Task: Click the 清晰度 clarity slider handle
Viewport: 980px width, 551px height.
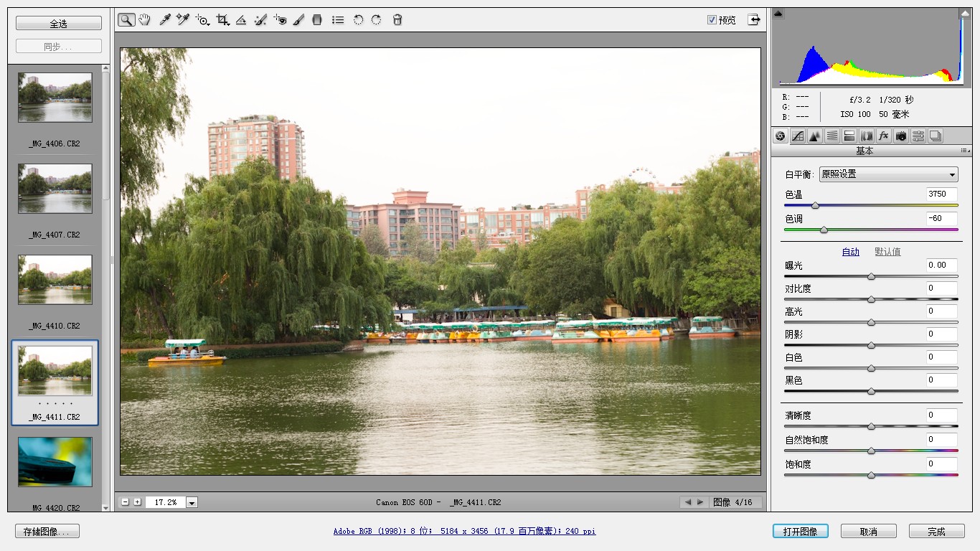Action: 871,426
